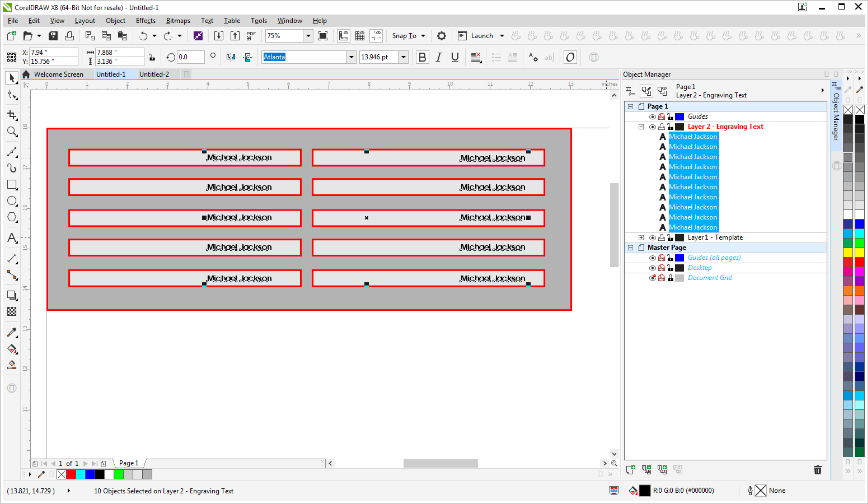Select the Parallel Dimension tool

(12, 259)
